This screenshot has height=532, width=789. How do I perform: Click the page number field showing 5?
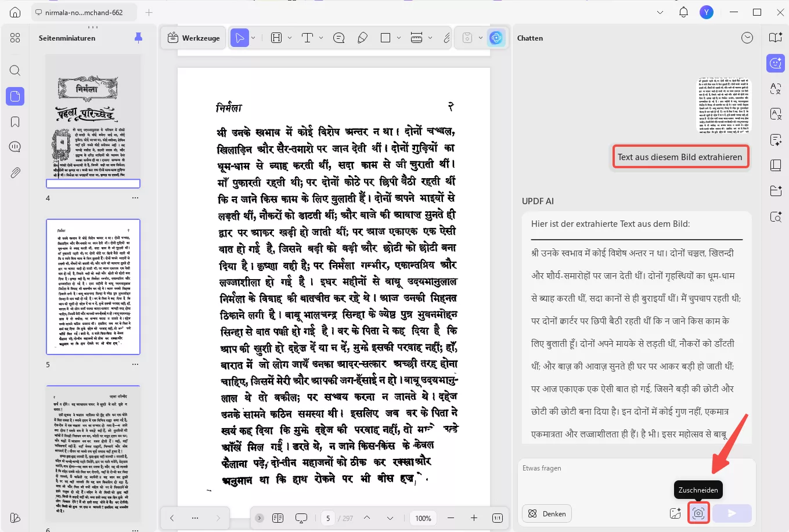coord(328,518)
